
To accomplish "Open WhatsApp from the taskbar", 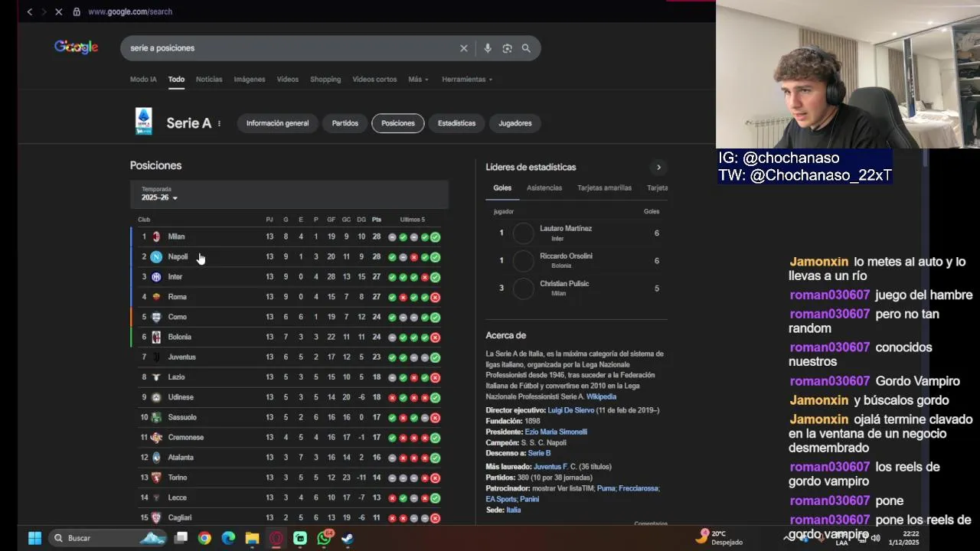I will pos(325,538).
